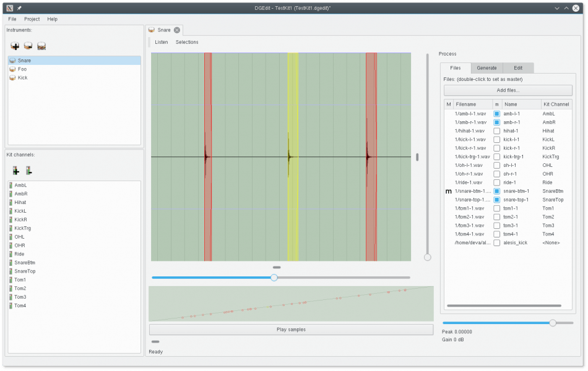
Task: Uncheck the snare-btm-1 file checkbox
Action: (x=496, y=191)
